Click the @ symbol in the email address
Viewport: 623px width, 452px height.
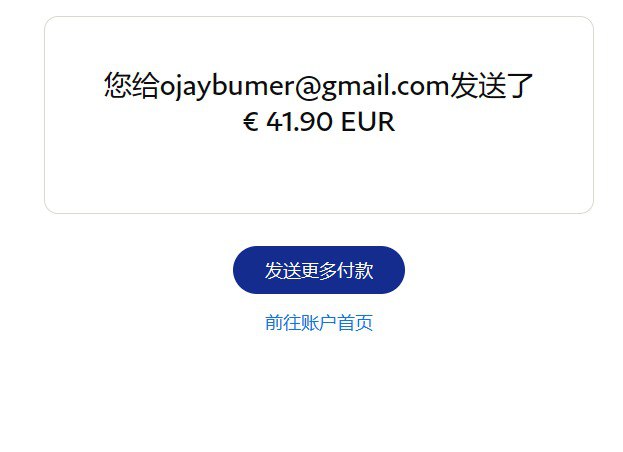pos(307,87)
